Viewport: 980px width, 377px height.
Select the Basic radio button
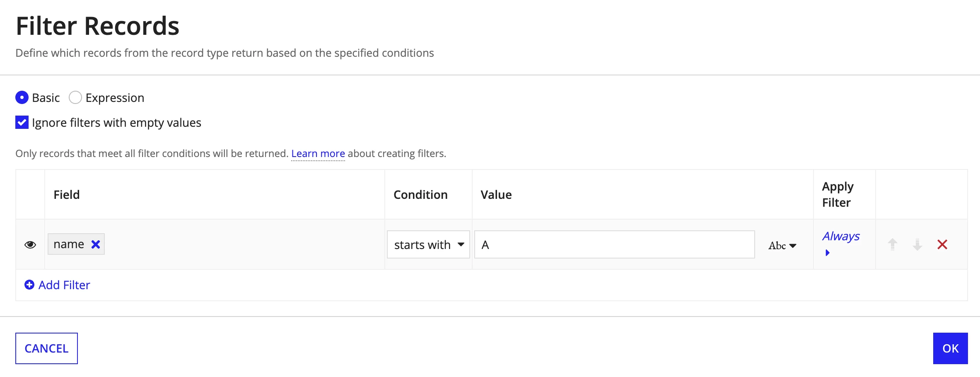pos(22,97)
